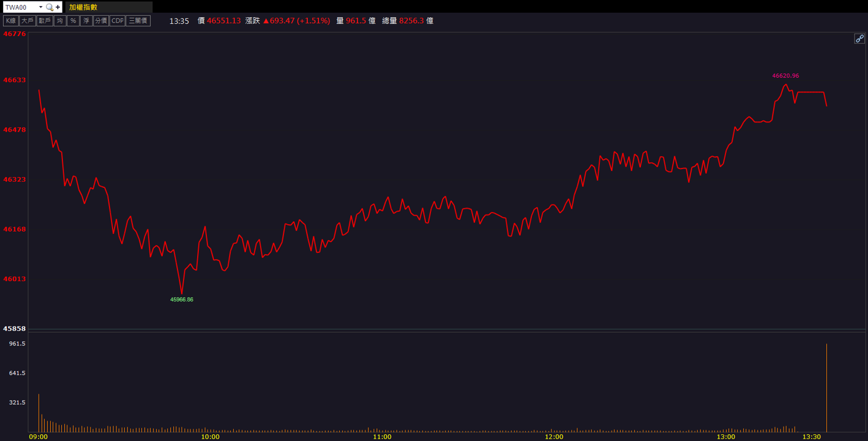Toggle the % percent scale button

(73, 21)
